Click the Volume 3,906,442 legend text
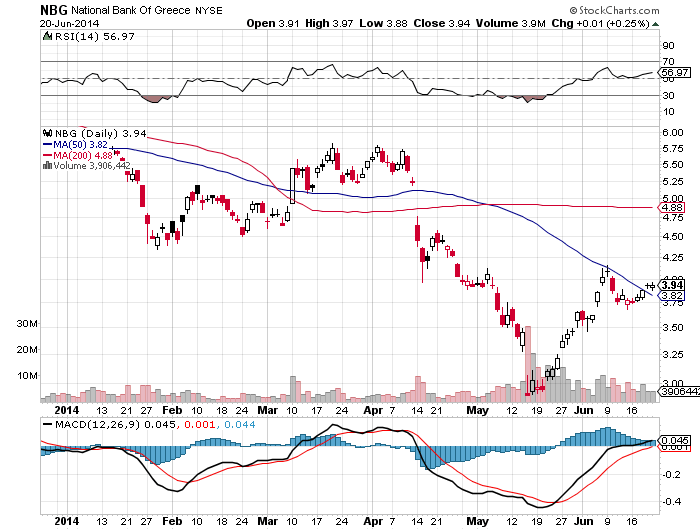 (x=92, y=166)
